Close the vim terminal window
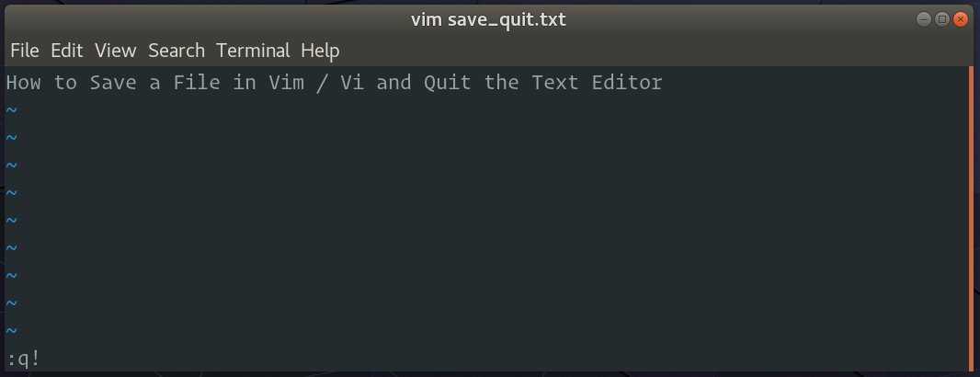Screen dimensions: 980x377 (x=960, y=19)
